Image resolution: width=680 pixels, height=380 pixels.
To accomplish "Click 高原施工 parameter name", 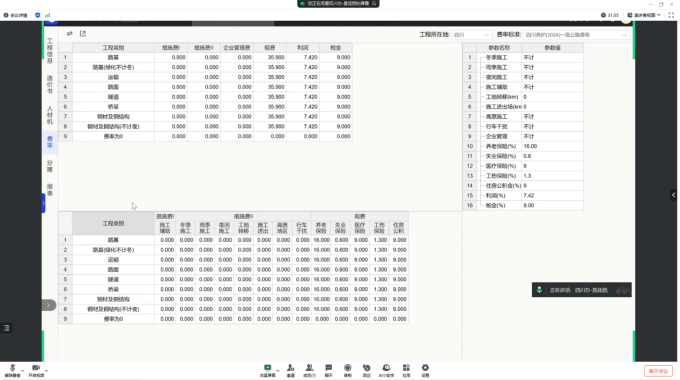I will point(497,117).
